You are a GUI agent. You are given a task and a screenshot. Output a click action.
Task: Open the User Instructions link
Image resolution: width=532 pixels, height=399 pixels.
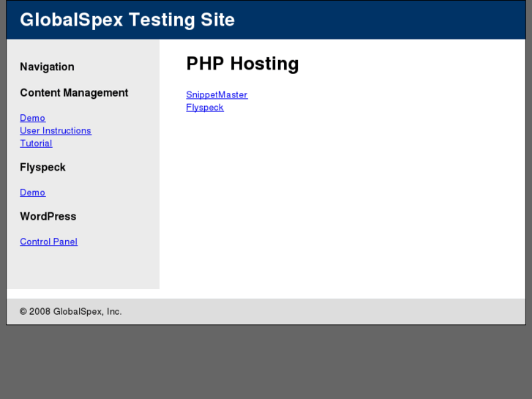coord(56,130)
